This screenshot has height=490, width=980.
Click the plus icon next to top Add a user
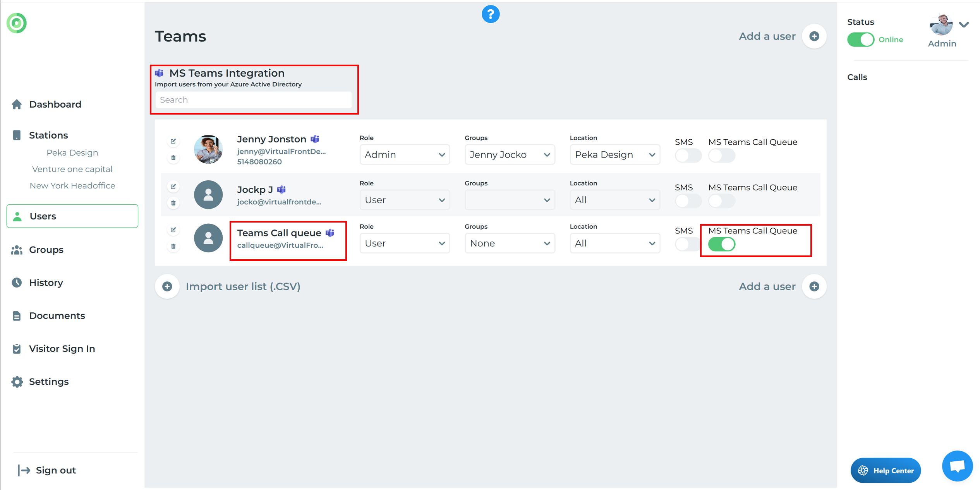click(814, 36)
